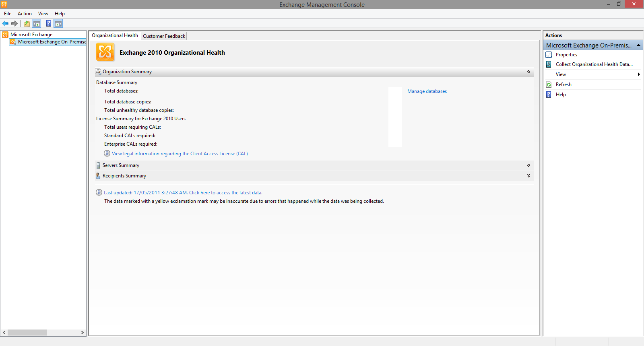
Task: Expand the Servers Summary section
Action: (x=528, y=165)
